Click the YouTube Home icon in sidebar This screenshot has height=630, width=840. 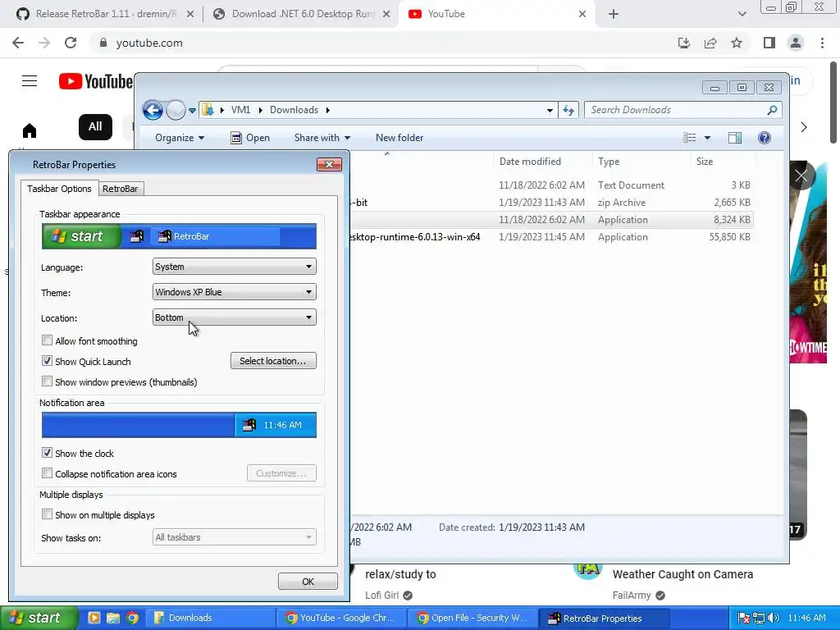[30, 130]
